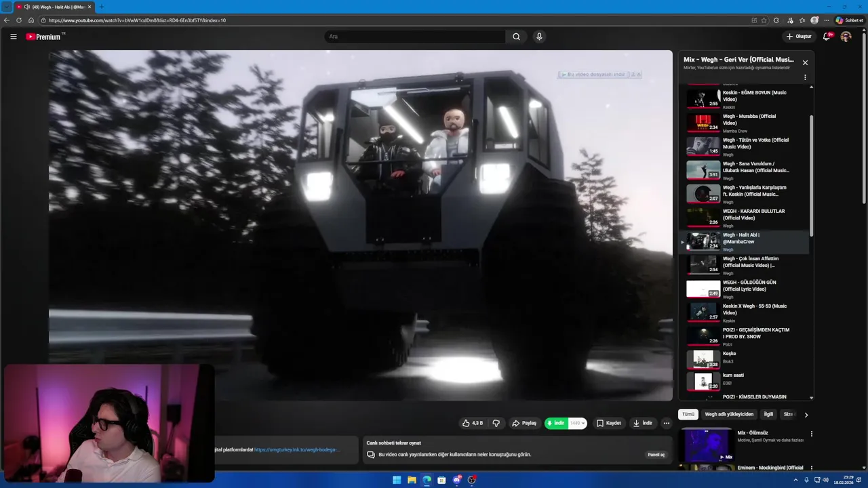
Task: Go back in the browser
Action: [7, 20]
